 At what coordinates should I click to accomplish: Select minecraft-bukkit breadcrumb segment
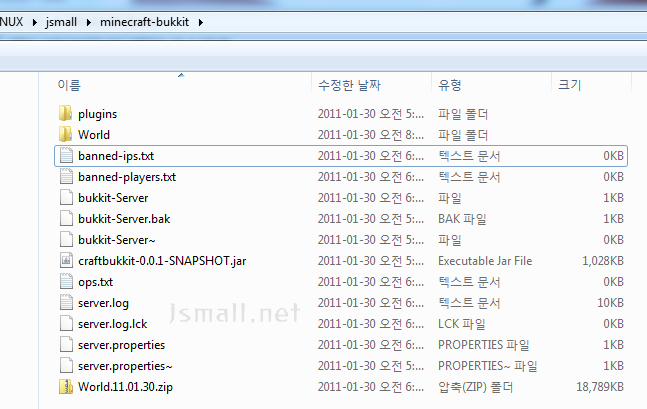pos(144,22)
